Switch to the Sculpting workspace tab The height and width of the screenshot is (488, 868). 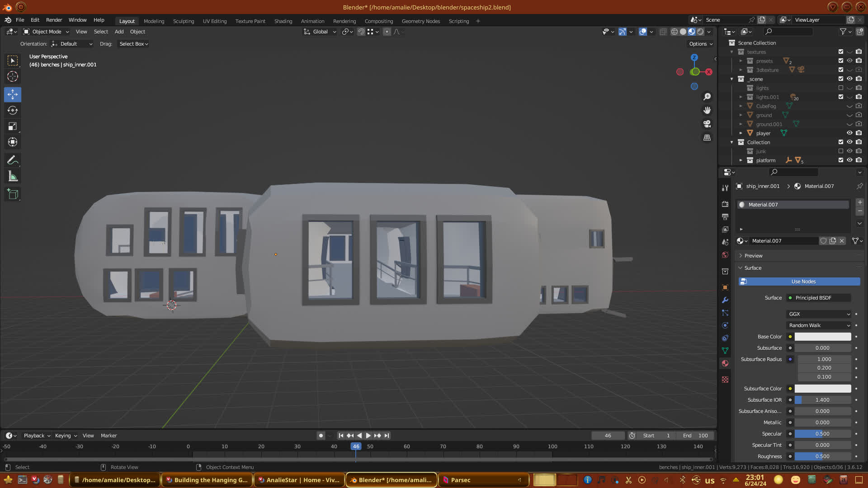(x=183, y=21)
